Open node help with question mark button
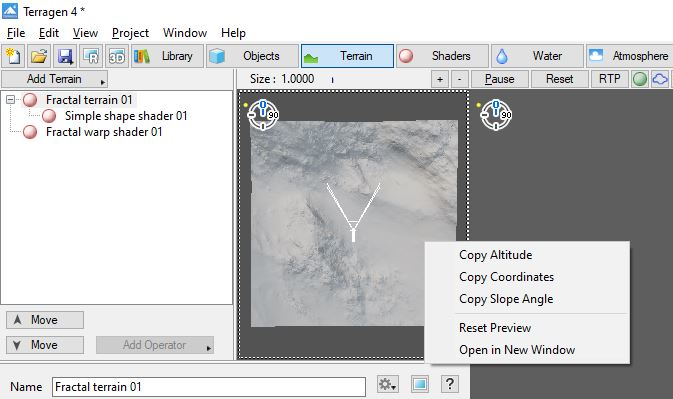 click(x=450, y=384)
